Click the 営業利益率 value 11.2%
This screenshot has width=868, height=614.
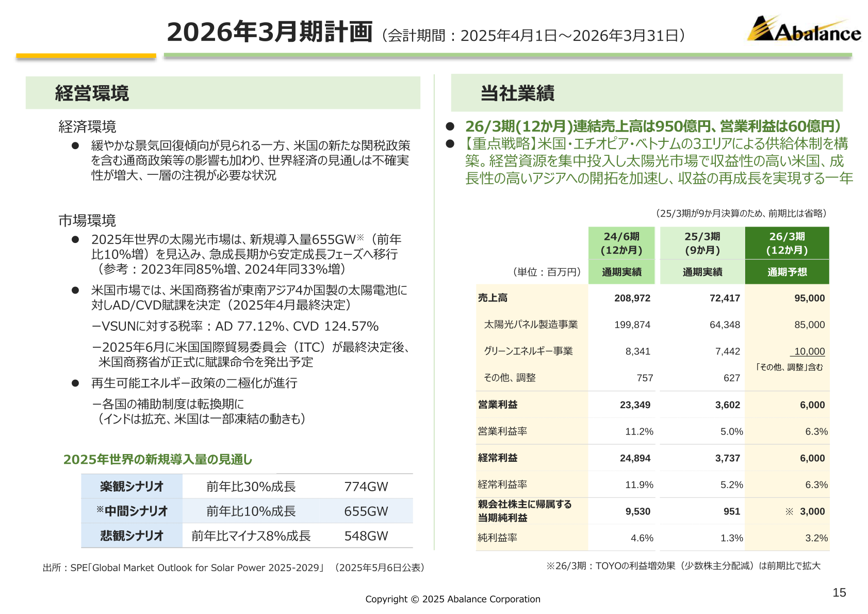pos(639,432)
